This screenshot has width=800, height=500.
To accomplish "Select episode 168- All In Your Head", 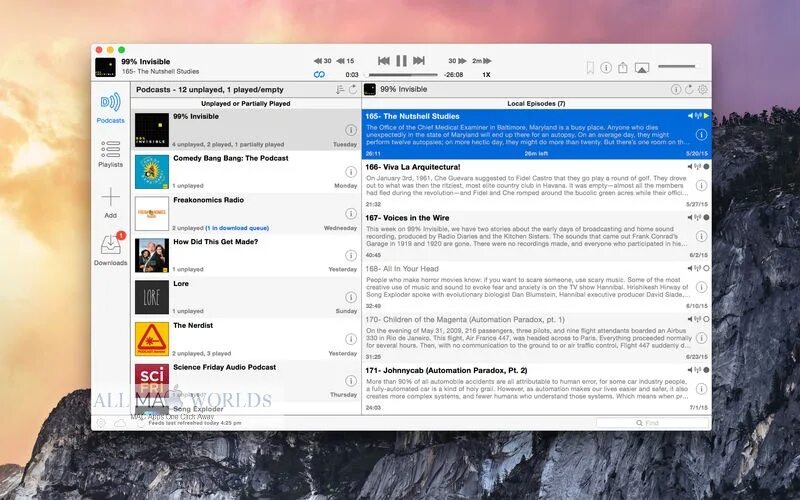I will click(x=536, y=287).
